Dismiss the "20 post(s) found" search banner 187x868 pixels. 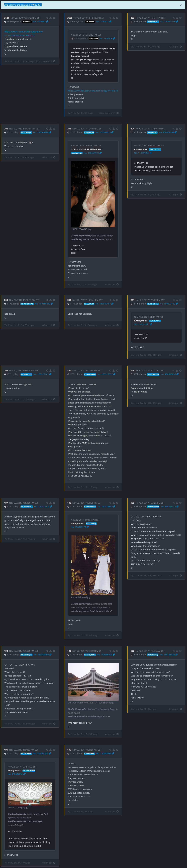(181, 5)
